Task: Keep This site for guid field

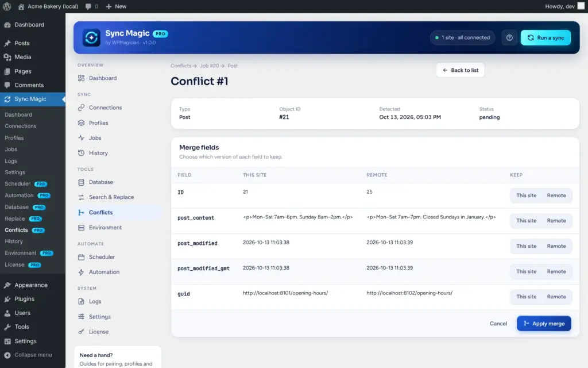Action: [526, 297]
